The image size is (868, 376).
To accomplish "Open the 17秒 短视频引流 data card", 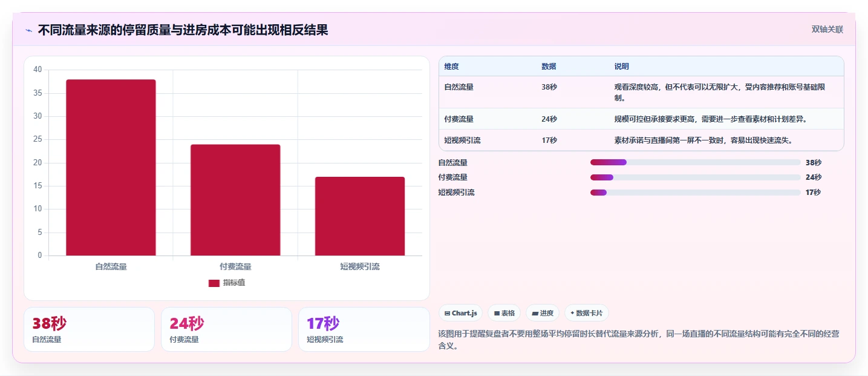I will click(364, 329).
